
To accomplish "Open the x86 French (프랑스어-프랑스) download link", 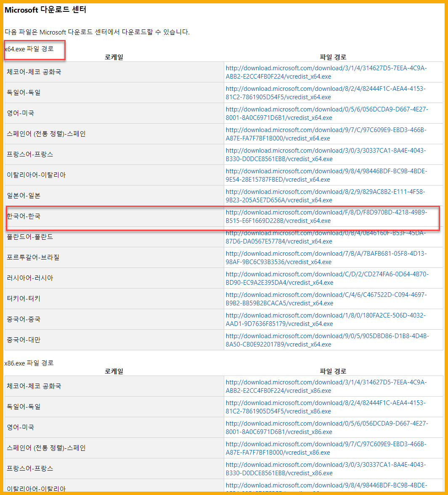I will coord(326,469).
